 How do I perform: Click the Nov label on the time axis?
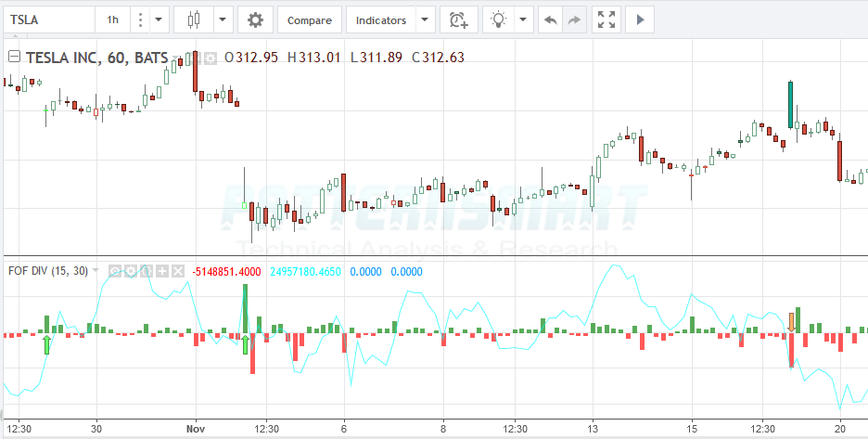196,429
